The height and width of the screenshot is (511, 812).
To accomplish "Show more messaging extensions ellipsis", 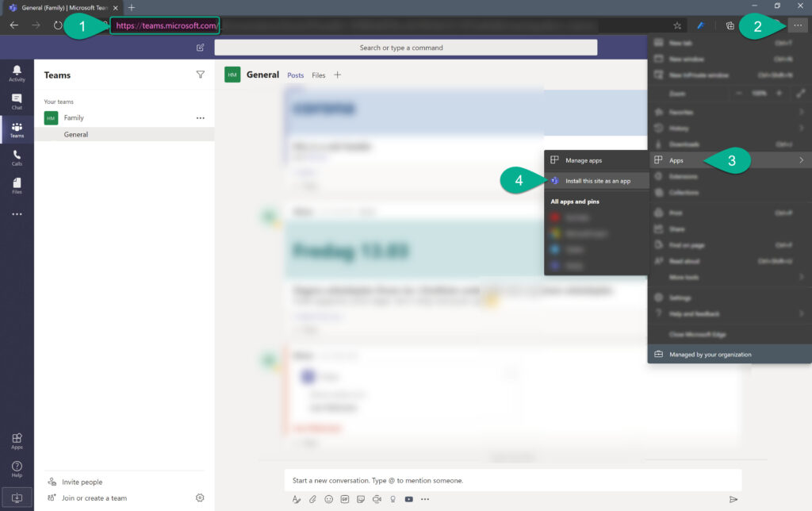I will point(425,499).
